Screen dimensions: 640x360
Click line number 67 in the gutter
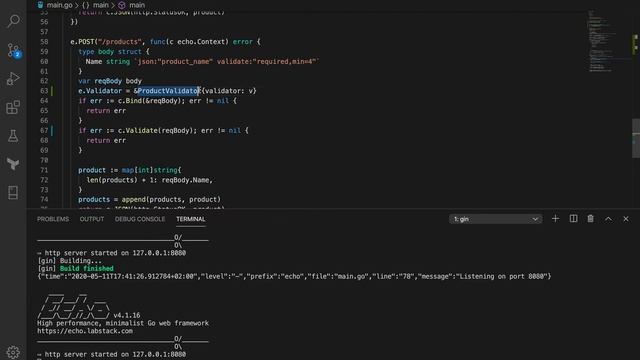tap(44, 131)
